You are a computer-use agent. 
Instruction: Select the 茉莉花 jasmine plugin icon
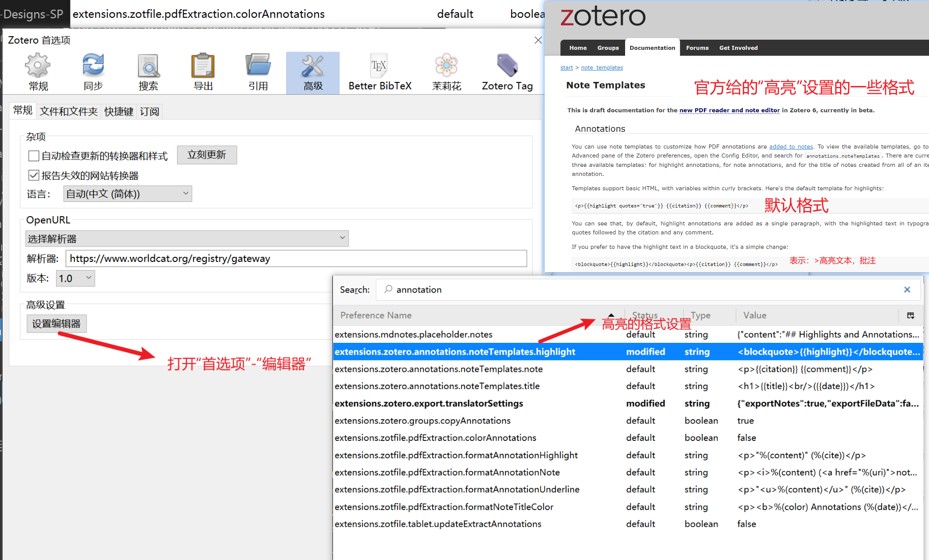click(x=446, y=71)
